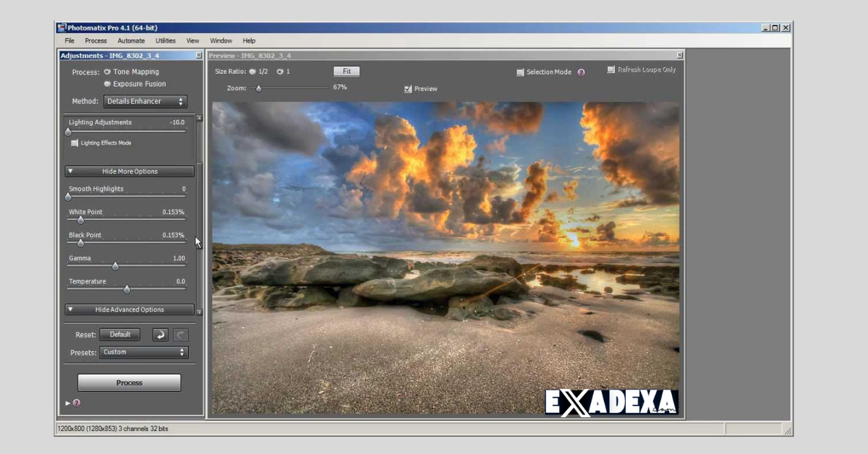Open the Automate menu
The height and width of the screenshot is (454, 868).
pos(131,40)
